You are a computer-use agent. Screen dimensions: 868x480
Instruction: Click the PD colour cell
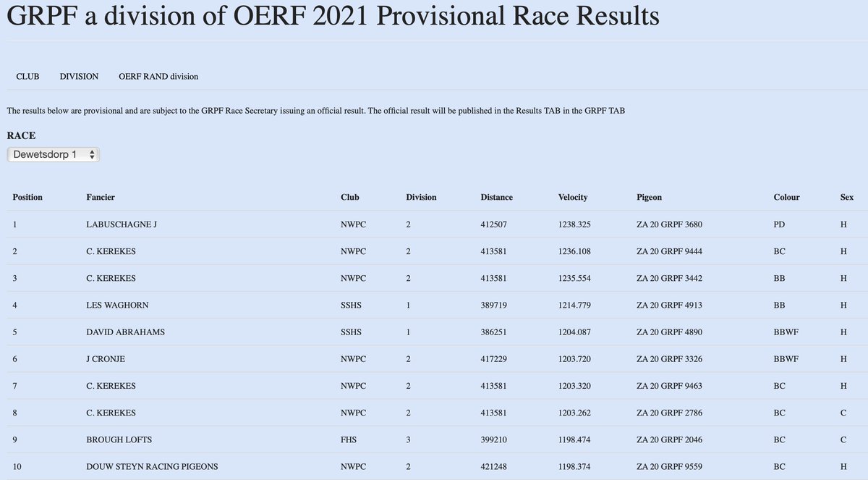coord(780,224)
